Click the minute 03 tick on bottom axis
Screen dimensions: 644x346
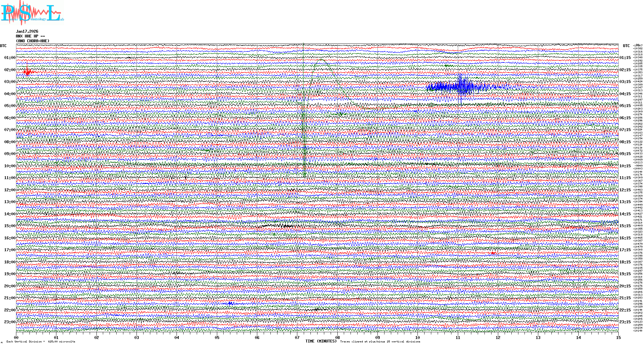point(137,337)
